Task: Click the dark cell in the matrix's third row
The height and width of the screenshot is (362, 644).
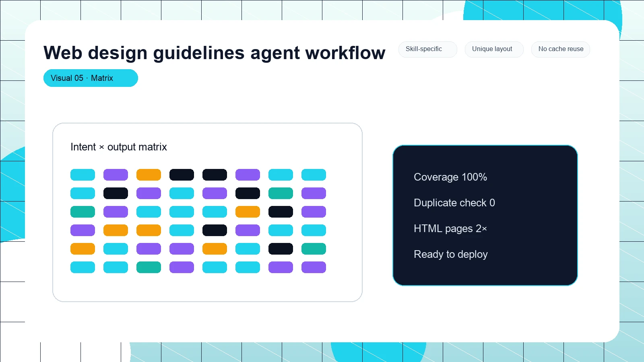Action: click(x=281, y=212)
